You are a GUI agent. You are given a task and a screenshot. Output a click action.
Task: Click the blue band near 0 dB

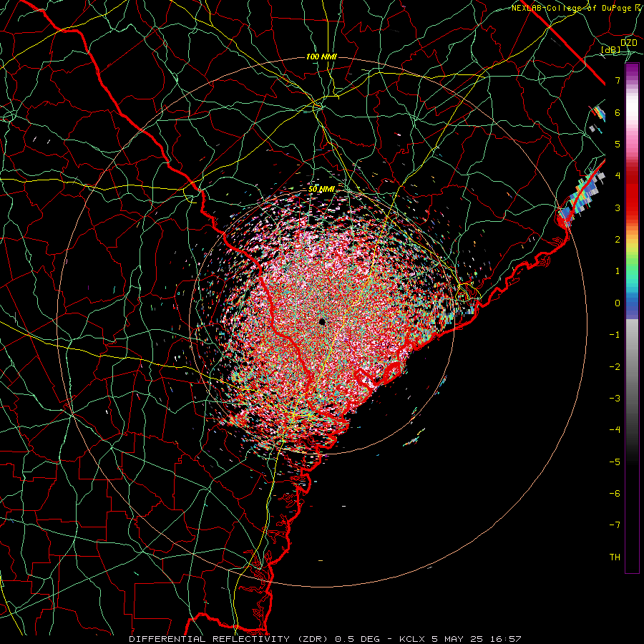[632, 306]
